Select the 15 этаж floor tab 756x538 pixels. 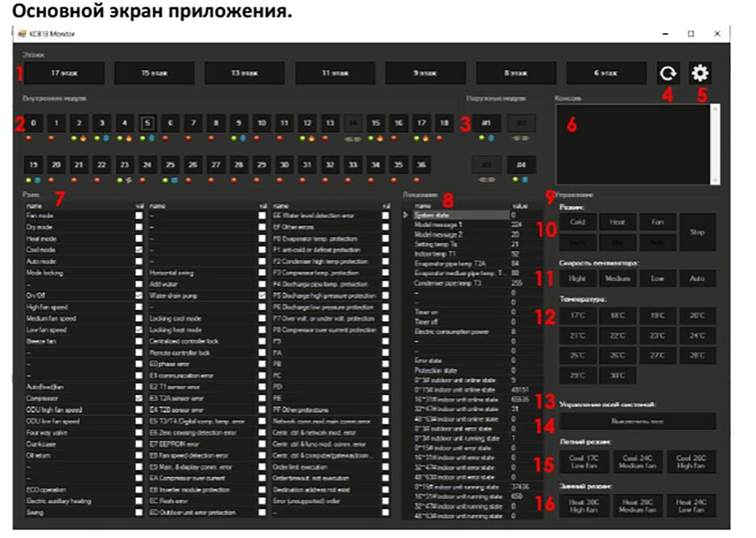(x=154, y=74)
